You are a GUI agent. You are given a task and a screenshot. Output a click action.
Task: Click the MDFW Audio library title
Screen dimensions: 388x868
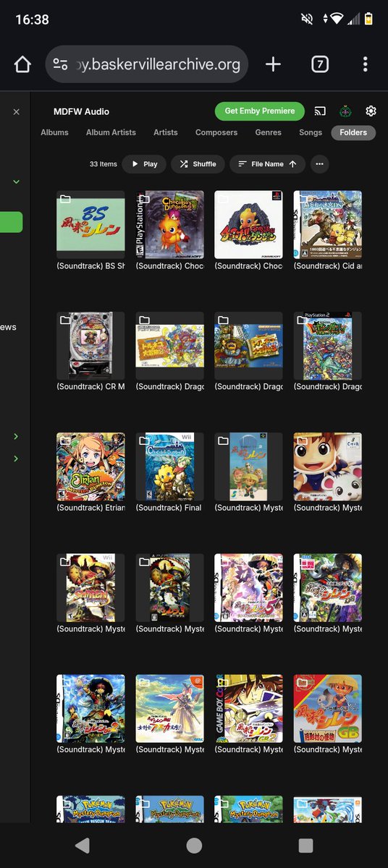coord(82,111)
